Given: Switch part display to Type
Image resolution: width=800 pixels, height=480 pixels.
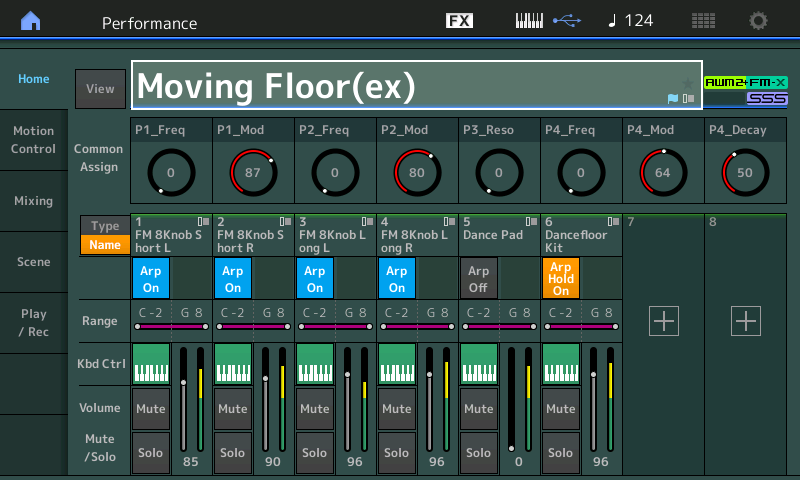Looking at the screenshot, I should [104, 226].
